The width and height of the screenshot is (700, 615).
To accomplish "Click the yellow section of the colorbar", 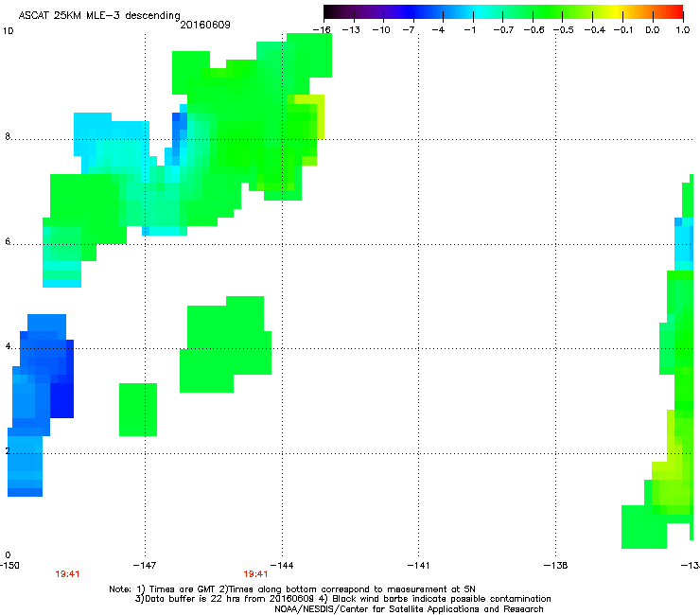I will pyautogui.click(x=619, y=11).
